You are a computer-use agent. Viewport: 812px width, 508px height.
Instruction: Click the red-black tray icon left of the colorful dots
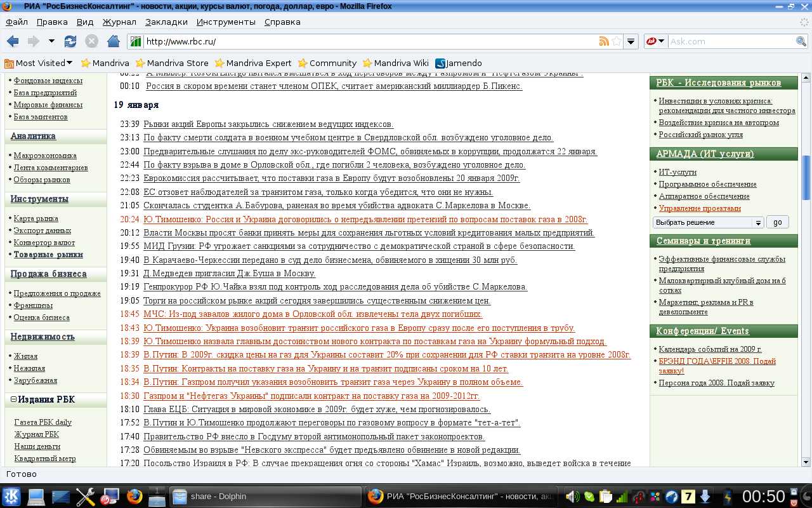[639, 497]
